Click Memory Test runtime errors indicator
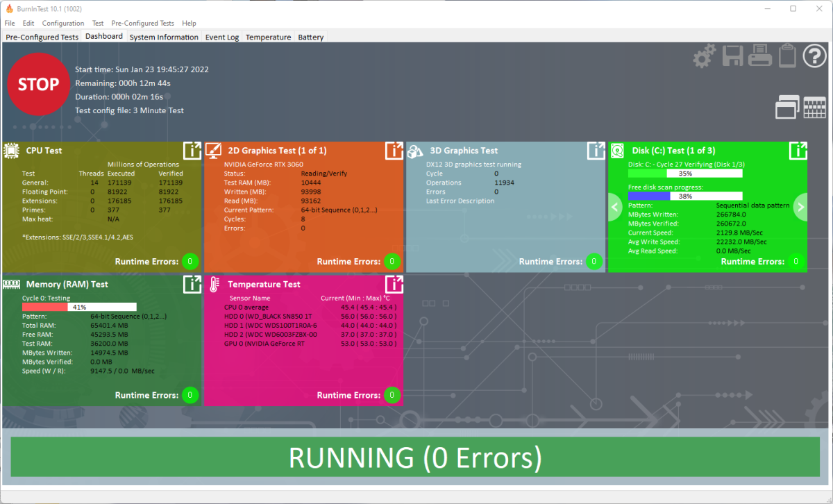The width and height of the screenshot is (833, 504). (x=190, y=395)
